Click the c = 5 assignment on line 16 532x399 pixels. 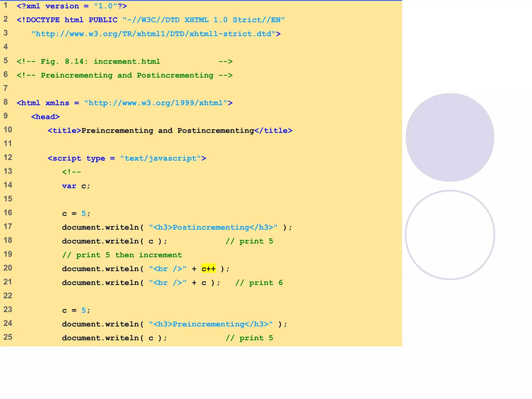click(x=76, y=214)
